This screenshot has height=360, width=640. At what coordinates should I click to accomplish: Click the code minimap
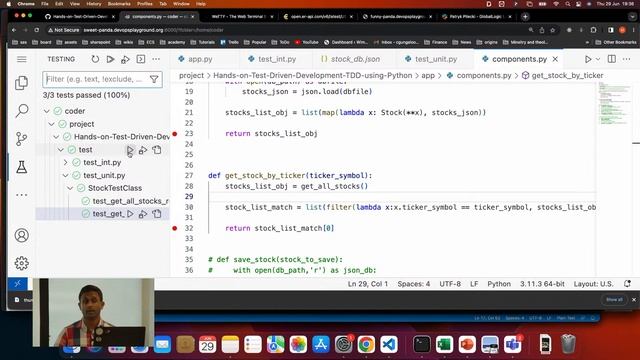[614, 104]
